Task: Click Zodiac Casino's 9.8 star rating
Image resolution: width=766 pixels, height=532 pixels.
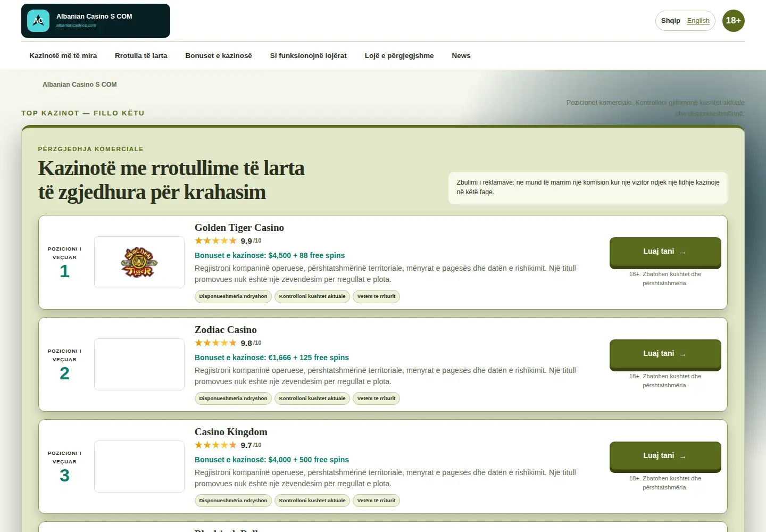Action: point(228,343)
